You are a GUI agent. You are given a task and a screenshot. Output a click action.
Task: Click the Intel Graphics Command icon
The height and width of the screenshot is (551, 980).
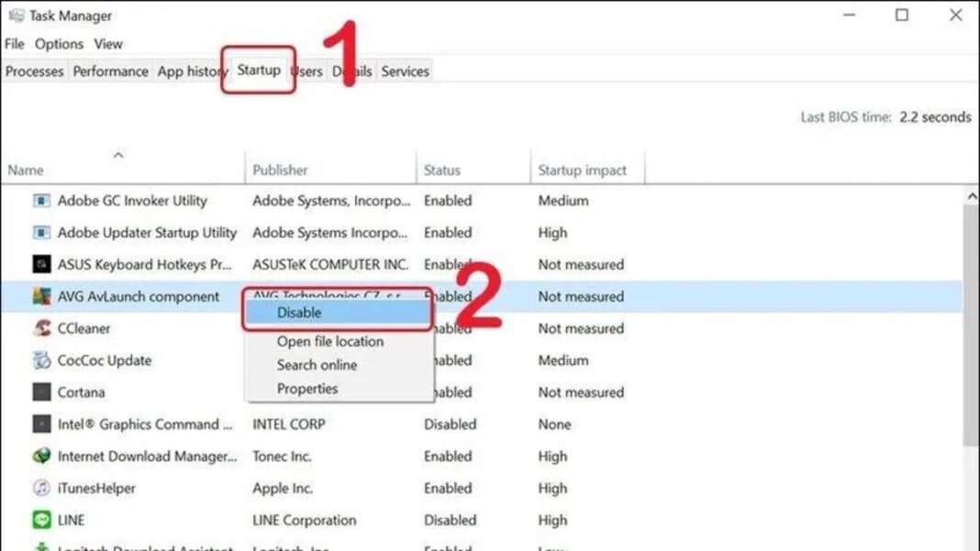click(41, 424)
